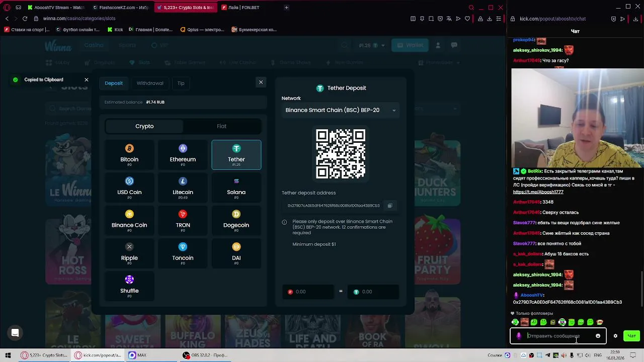Choose Ripple deposit option

[129, 253]
